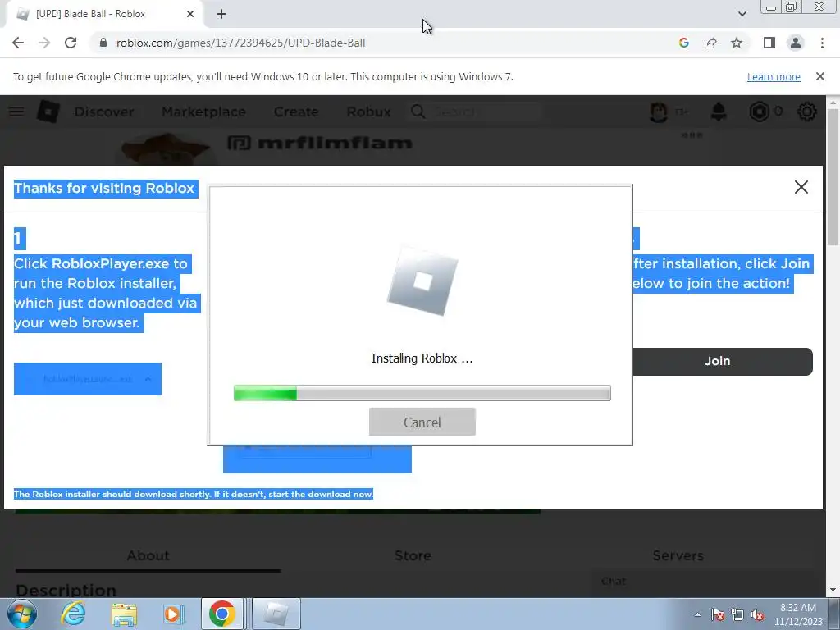
Task: Open the Roblox avatar profile icon
Action: (659, 112)
